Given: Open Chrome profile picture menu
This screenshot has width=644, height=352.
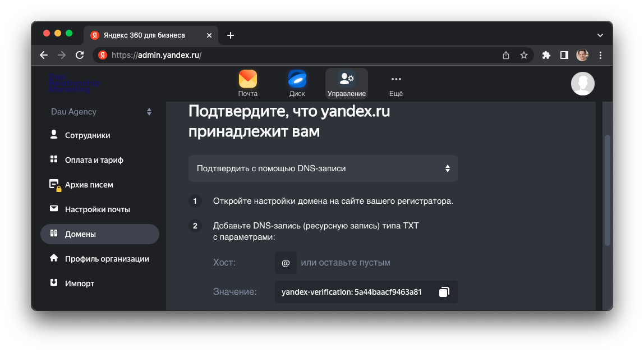Looking at the screenshot, I should (582, 55).
